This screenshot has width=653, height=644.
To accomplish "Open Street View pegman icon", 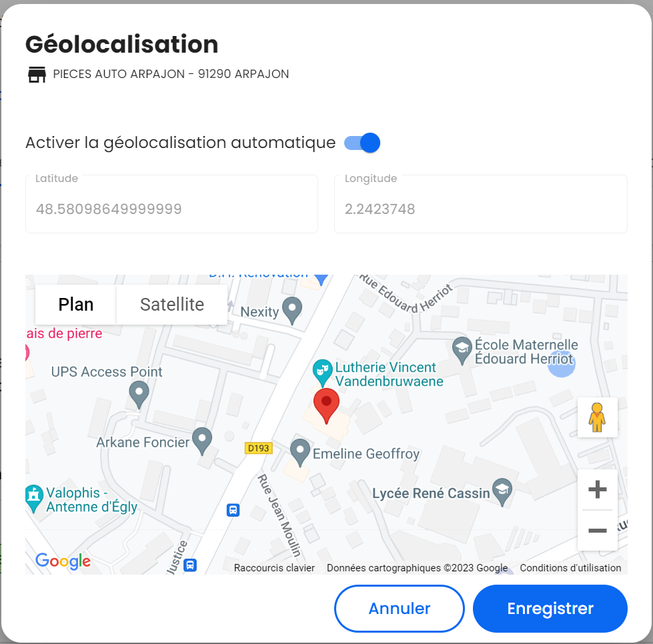I will (x=597, y=417).
